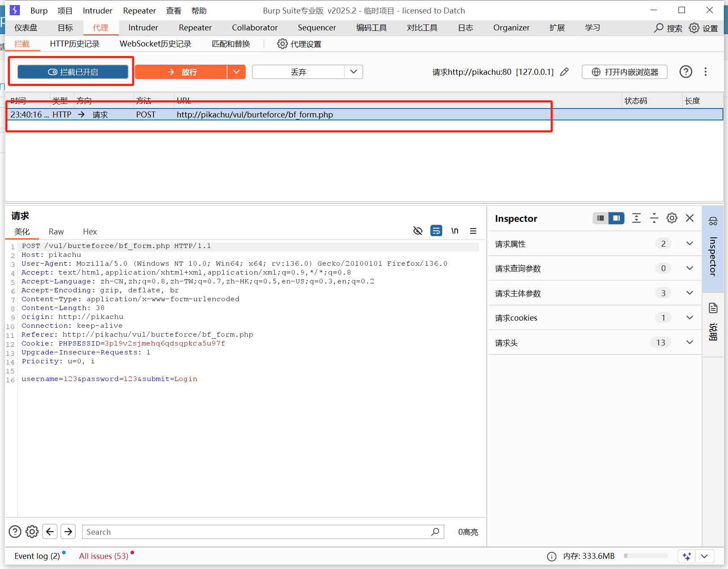Switch to Collaborator tab
This screenshot has height=569, width=728.
pyautogui.click(x=255, y=28)
